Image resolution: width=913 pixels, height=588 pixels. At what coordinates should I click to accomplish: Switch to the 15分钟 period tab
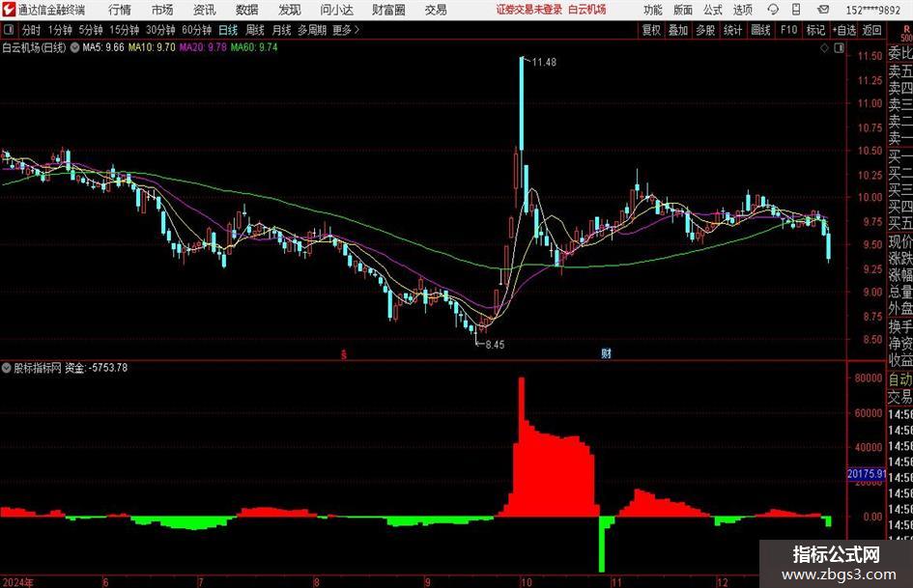point(124,30)
